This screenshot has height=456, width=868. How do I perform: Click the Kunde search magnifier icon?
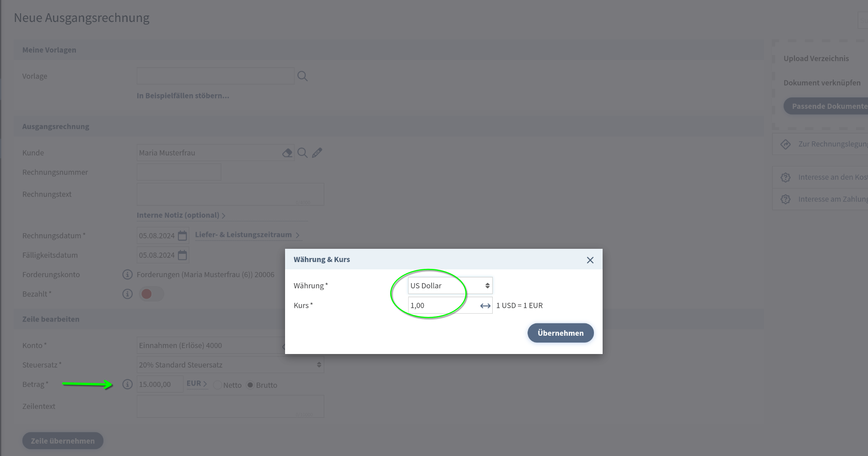click(302, 153)
